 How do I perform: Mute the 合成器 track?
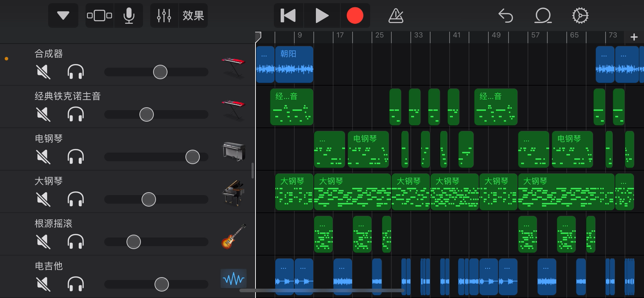pyautogui.click(x=43, y=72)
